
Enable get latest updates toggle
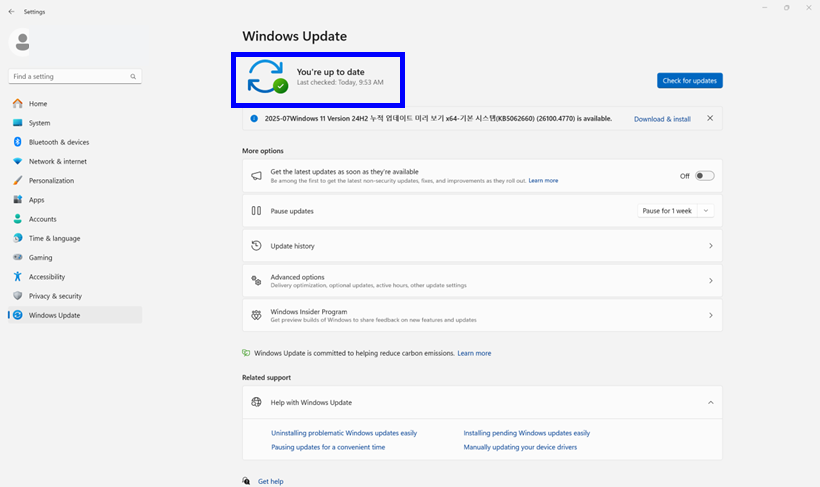point(704,176)
